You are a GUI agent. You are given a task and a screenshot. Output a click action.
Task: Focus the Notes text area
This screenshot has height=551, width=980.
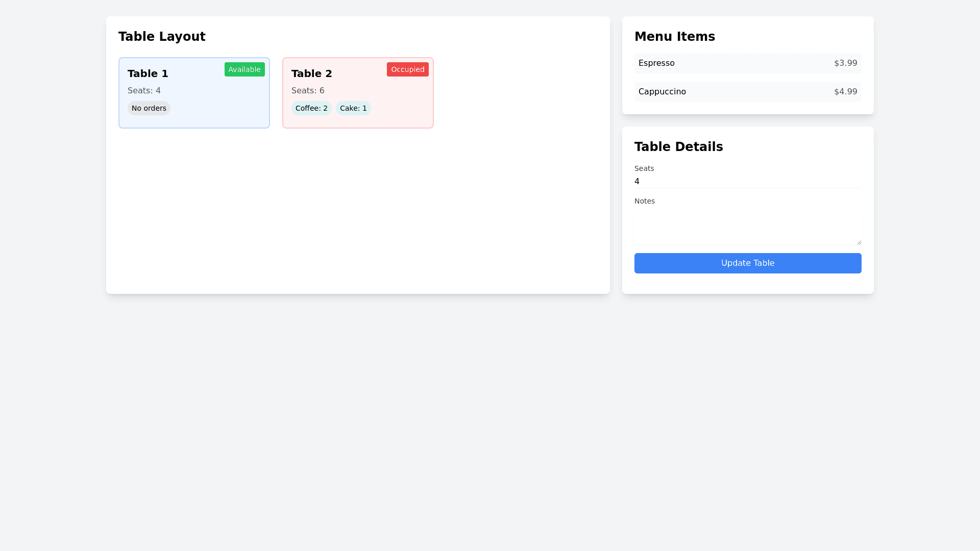[x=747, y=228]
